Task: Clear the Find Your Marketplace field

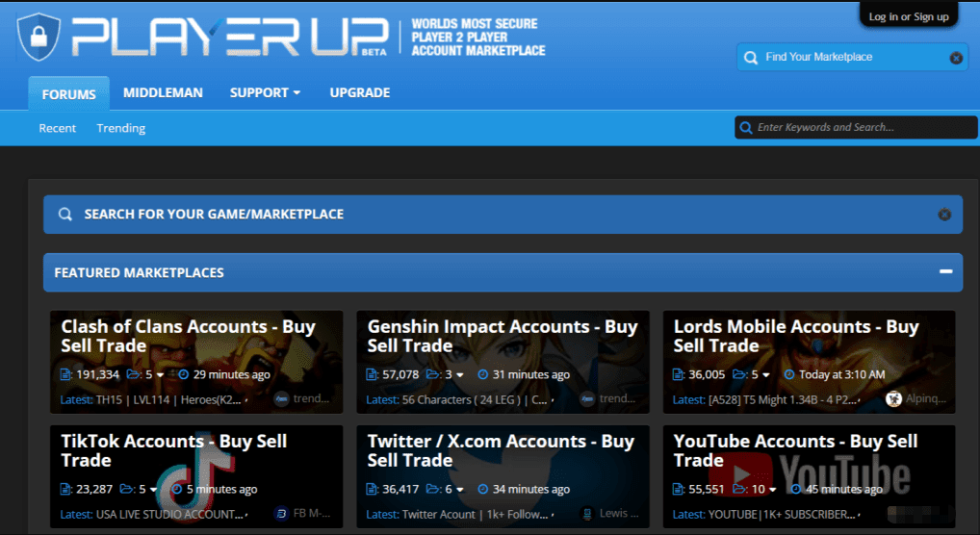Action: click(956, 58)
